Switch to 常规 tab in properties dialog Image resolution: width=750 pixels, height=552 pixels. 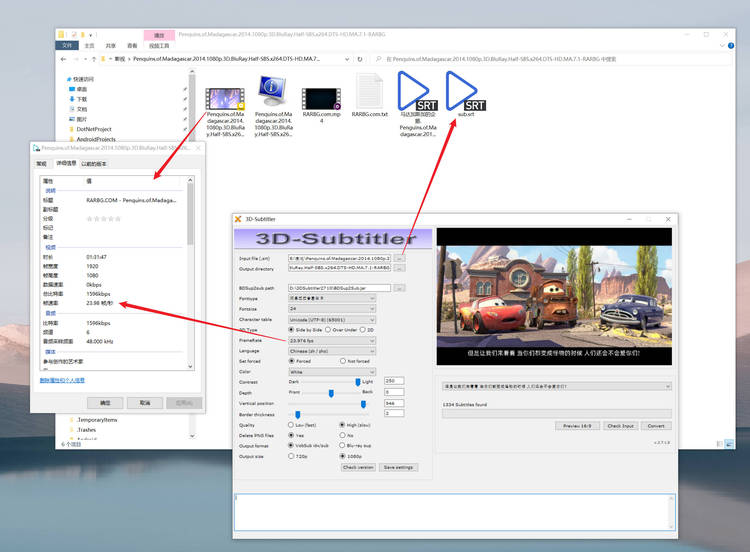(x=42, y=164)
